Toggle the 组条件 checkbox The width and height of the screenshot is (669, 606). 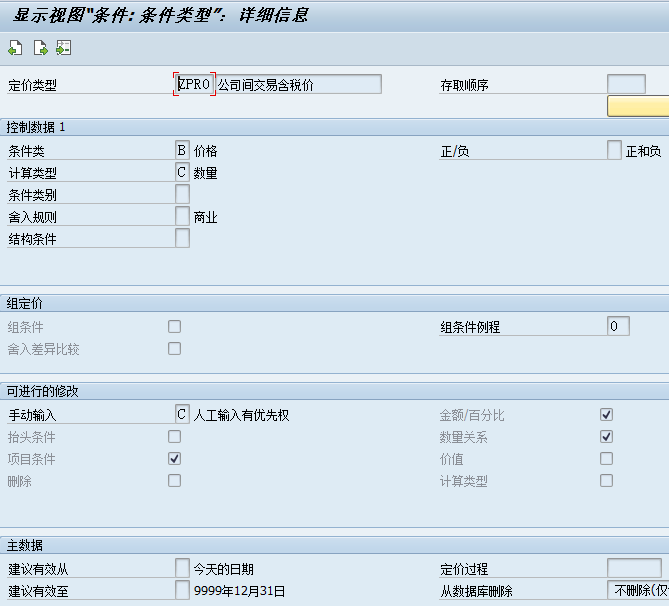click(175, 327)
